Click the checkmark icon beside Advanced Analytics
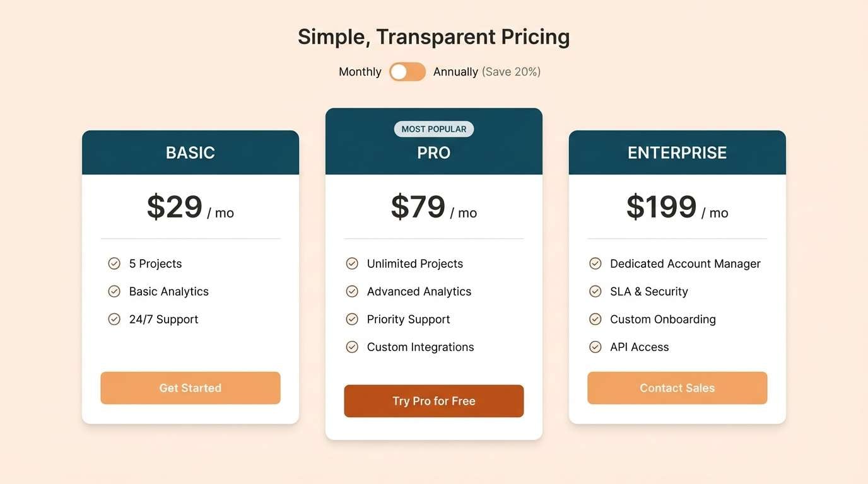Viewport: 868px width, 484px height. click(352, 291)
